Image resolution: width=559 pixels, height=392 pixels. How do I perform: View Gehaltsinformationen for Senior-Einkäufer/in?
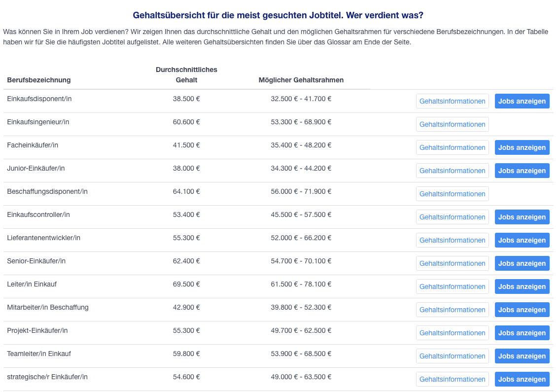(x=452, y=263)
